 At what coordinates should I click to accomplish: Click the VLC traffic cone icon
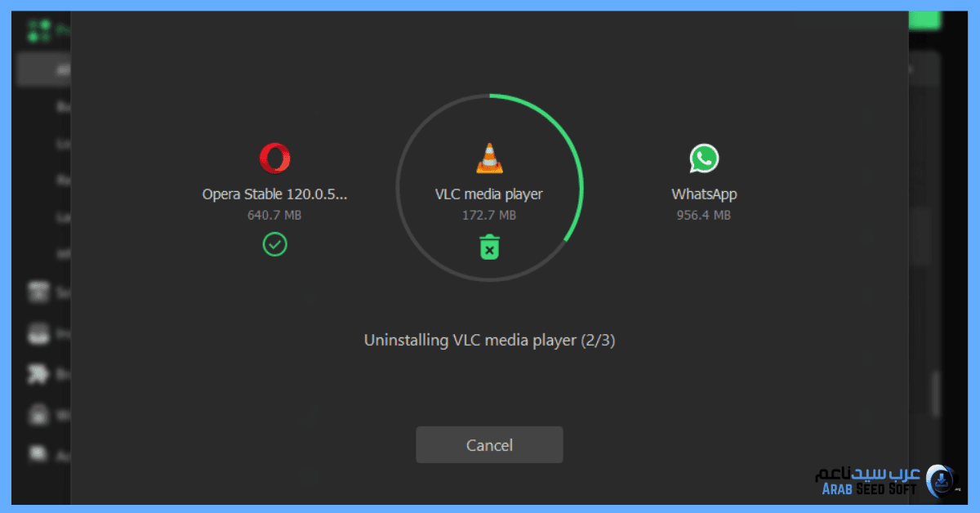coord(489,158)
